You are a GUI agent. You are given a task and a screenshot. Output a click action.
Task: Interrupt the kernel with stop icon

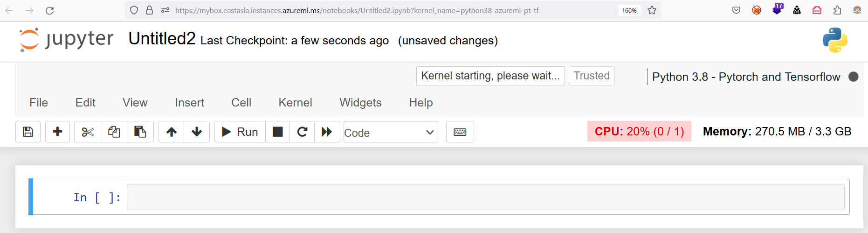pyautogui.click(x=277, y=132)
